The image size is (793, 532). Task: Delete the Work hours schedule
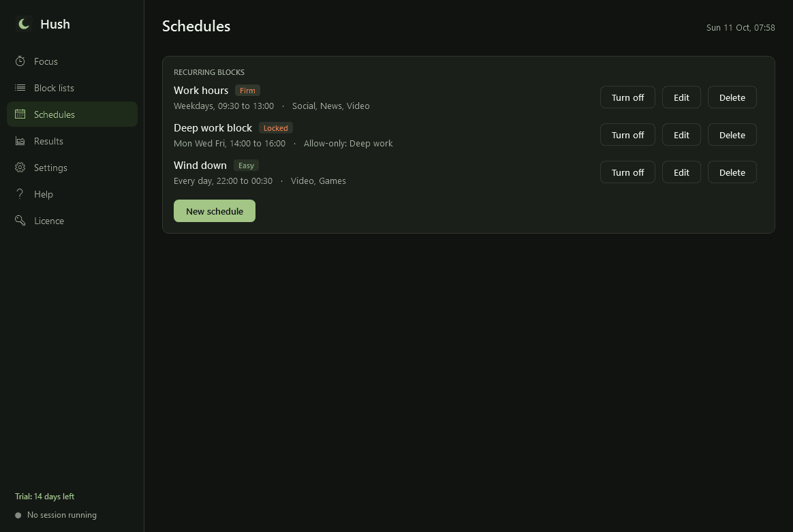[x=732, y=97]
